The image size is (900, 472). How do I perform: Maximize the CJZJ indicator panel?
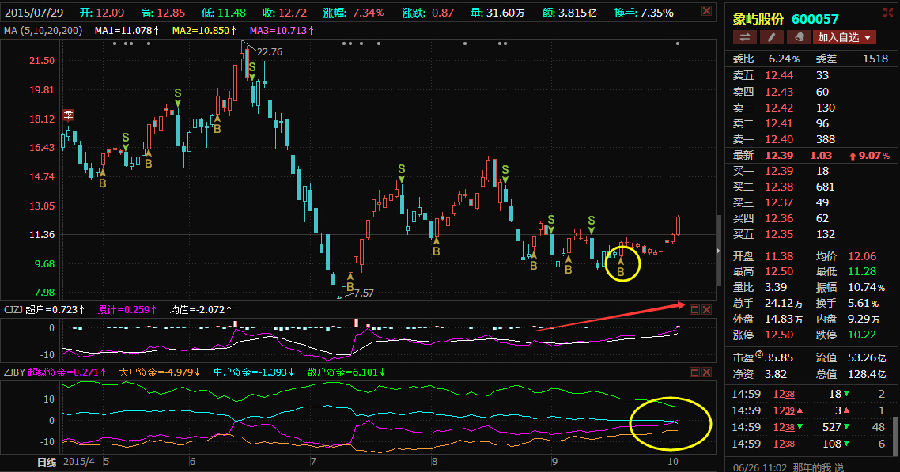[x=695, y=309]
